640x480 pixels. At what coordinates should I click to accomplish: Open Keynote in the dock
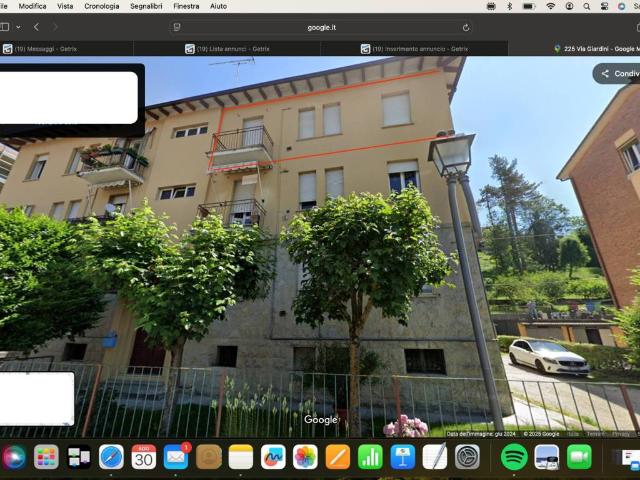(x=403, y=457)
